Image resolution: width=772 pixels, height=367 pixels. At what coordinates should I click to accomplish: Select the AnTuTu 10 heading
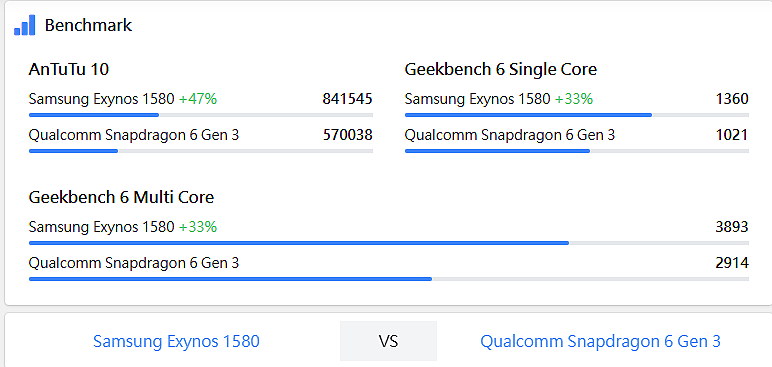click(68, 69)
